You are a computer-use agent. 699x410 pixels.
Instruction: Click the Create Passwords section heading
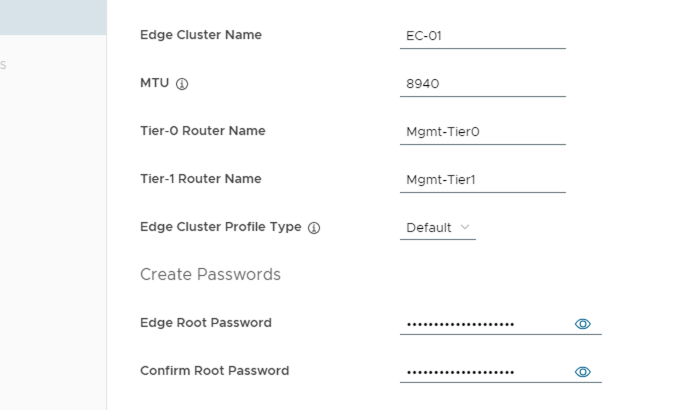click(x=210, y=274)
